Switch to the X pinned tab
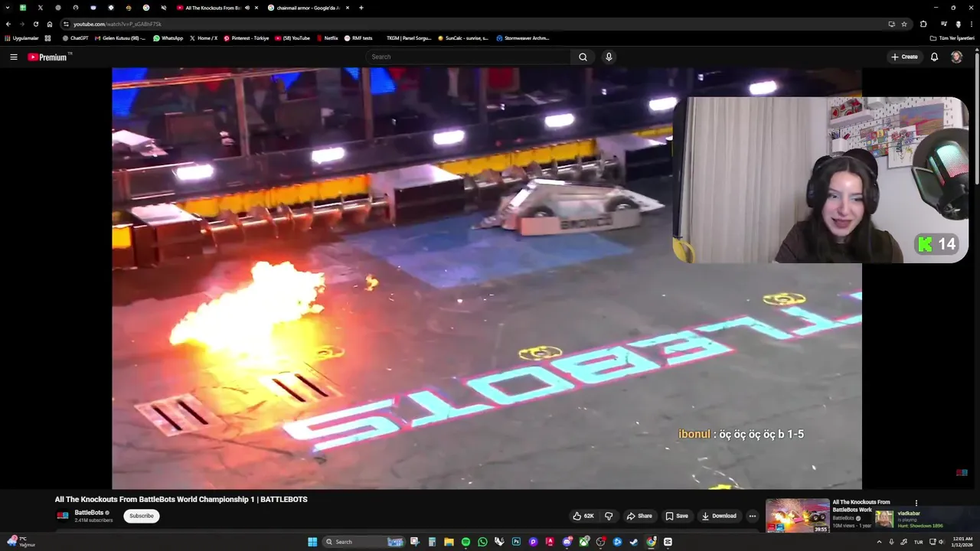Screen dimensions: 980x551 41,8
